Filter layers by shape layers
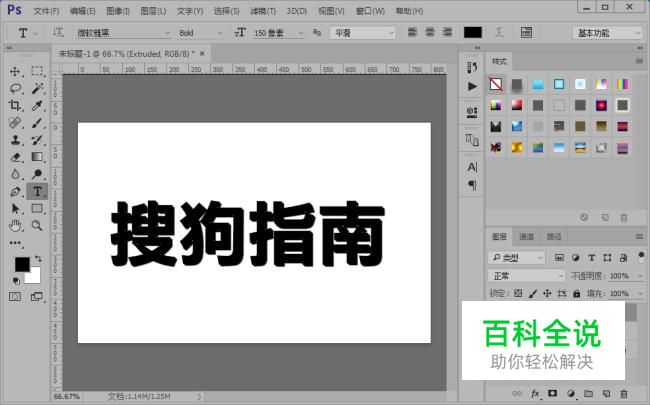Screen dimensions: 650x405 tap(607, 258)
